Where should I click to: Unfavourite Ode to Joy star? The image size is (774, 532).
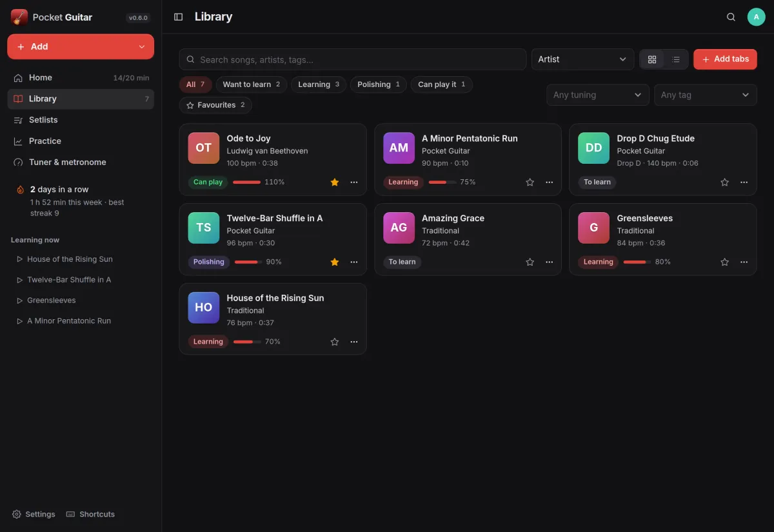click(x=335, y=182)
